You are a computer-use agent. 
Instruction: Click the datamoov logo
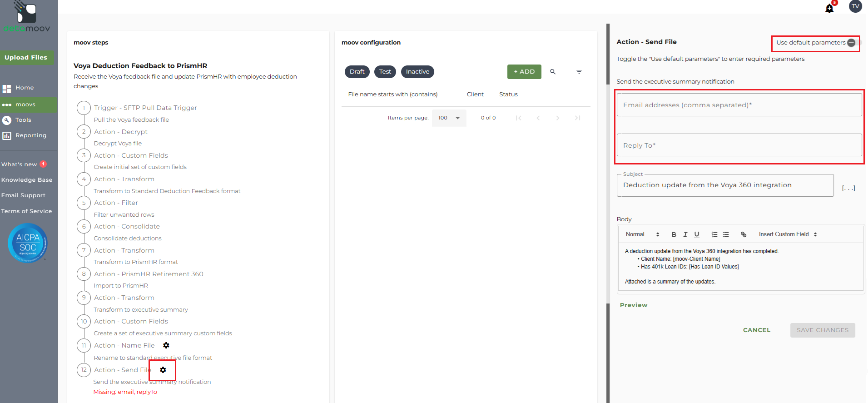pos(27,17)
